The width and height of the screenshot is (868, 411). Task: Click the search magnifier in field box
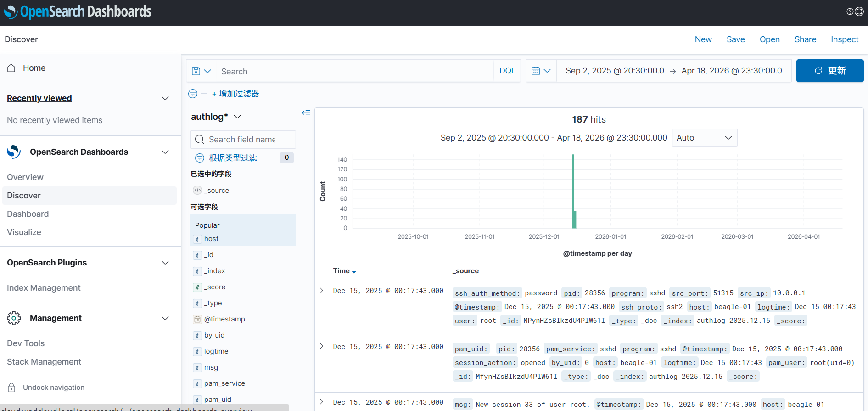click(x=200, y=140)
